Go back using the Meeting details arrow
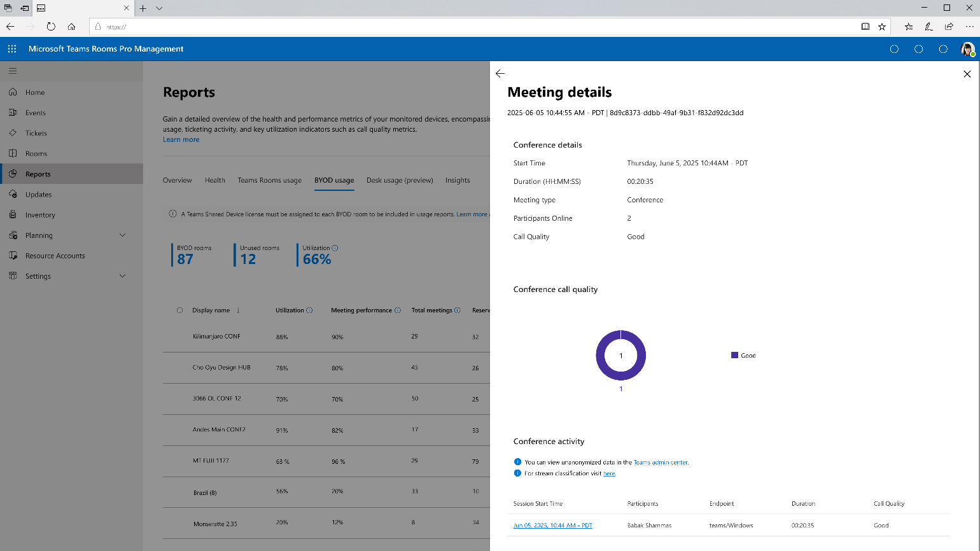This screenshot has width=980, height=551. 500,74
